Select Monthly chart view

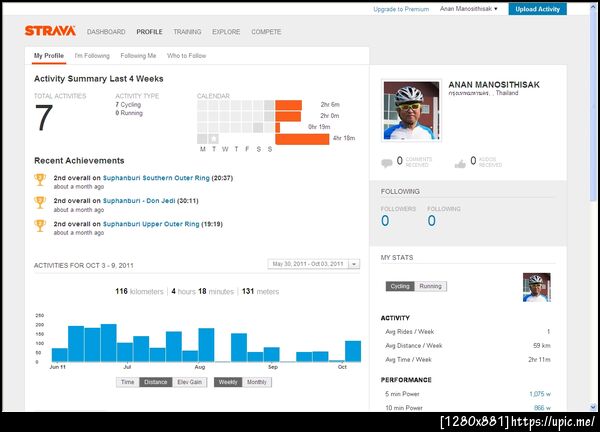click(257, 382)
